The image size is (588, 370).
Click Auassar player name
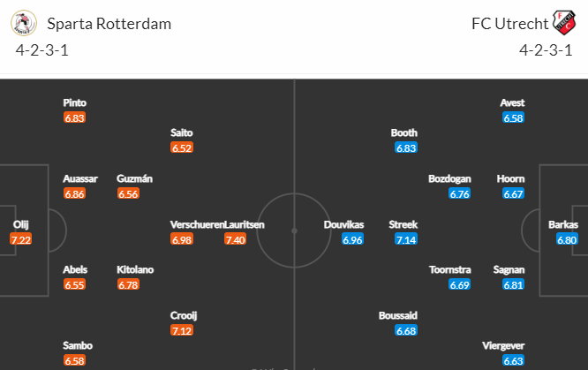click(x=80, y=178)
